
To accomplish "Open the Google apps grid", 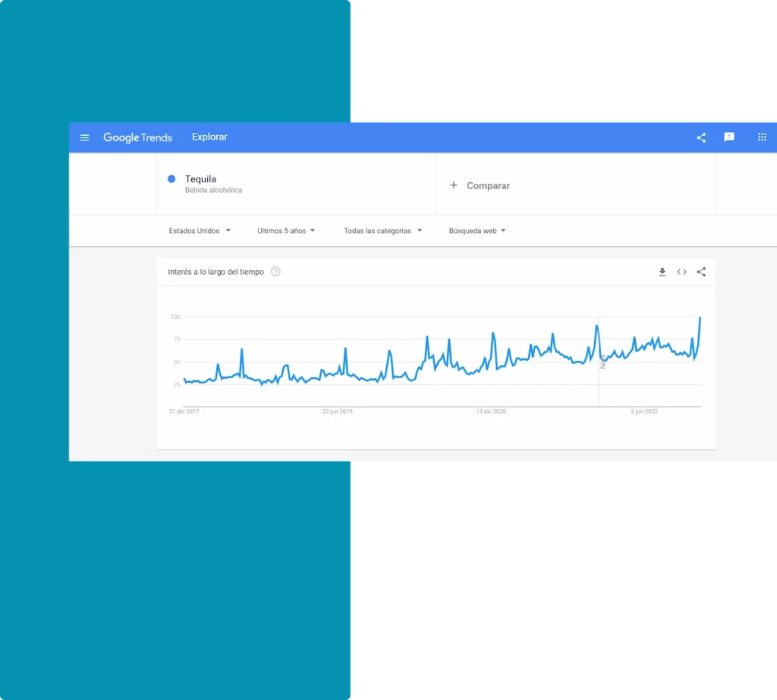I will click(x=762, y=137).
